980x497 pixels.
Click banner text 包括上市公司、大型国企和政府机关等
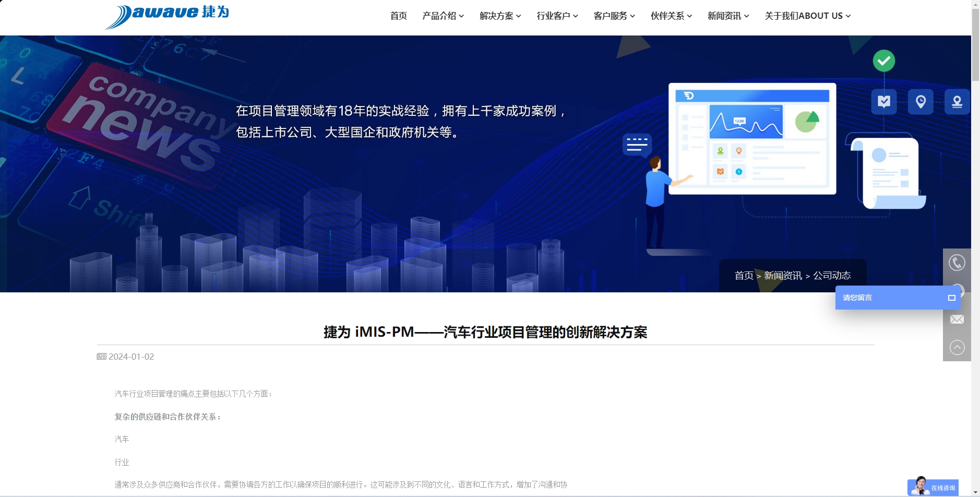point(347,132)
